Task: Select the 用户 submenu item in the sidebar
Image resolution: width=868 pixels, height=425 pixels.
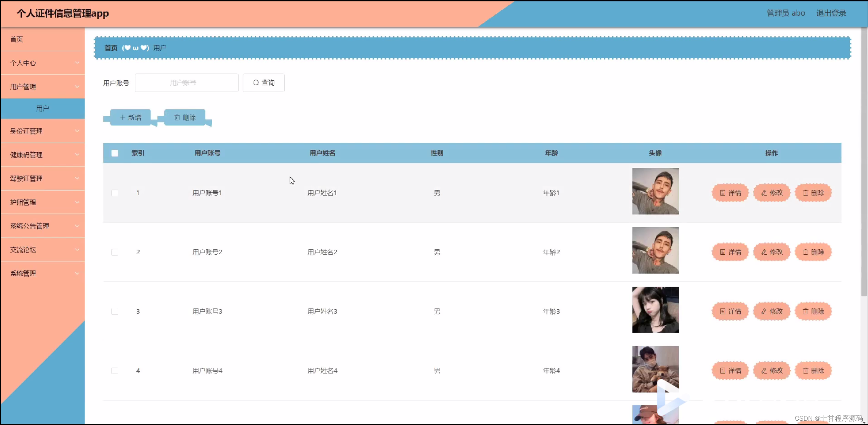Action: pyautogui.click(x=43, y=108)
